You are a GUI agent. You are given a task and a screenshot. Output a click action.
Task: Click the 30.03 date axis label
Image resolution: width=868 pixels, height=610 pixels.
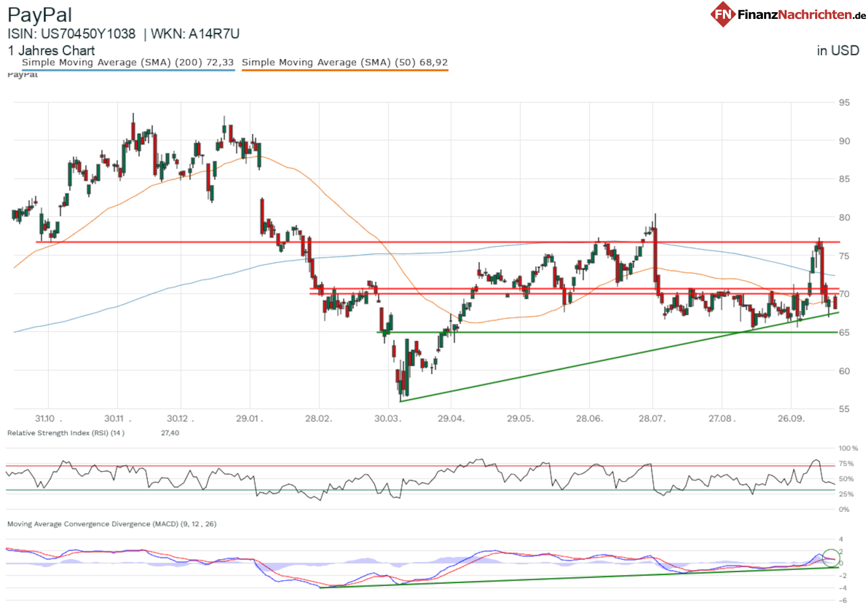387,419
